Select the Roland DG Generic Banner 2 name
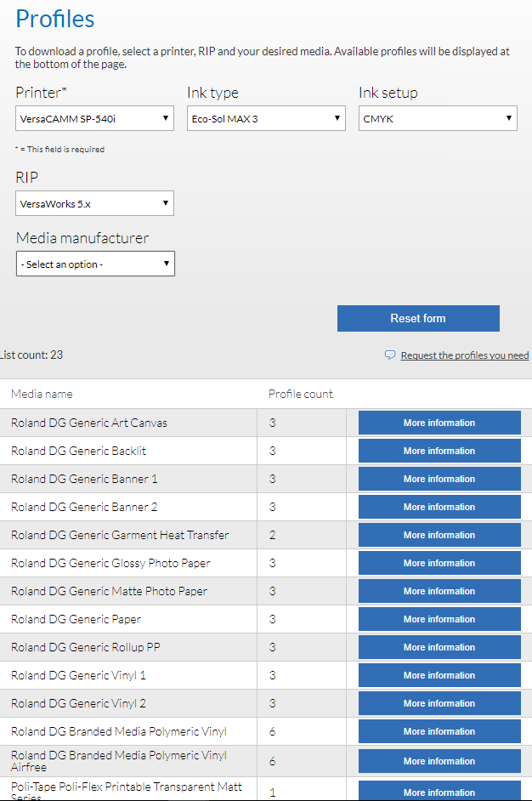This screenshot has height=801, width=532. point(84,507)
